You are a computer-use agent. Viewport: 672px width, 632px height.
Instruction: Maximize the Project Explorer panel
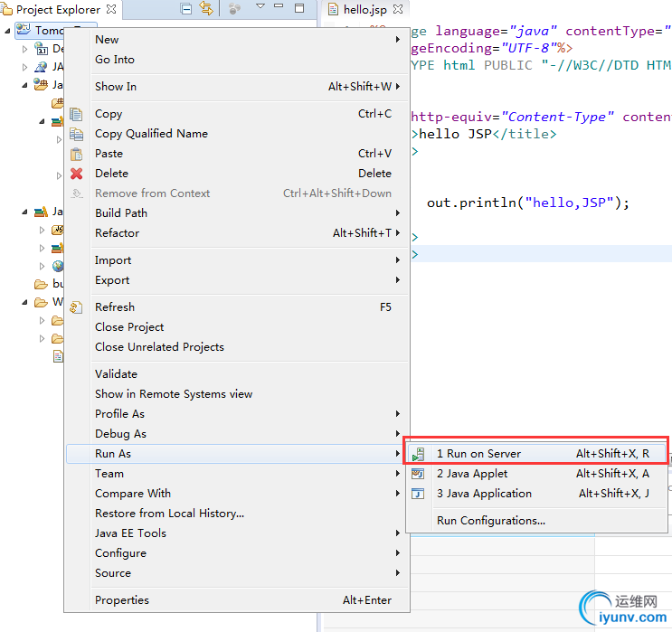click(x=299, y=8)
